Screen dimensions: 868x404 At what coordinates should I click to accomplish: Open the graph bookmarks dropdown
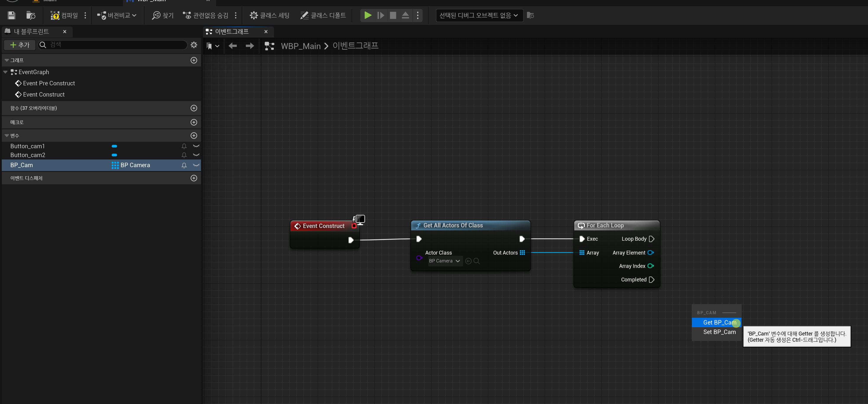(x=212, y=46)
